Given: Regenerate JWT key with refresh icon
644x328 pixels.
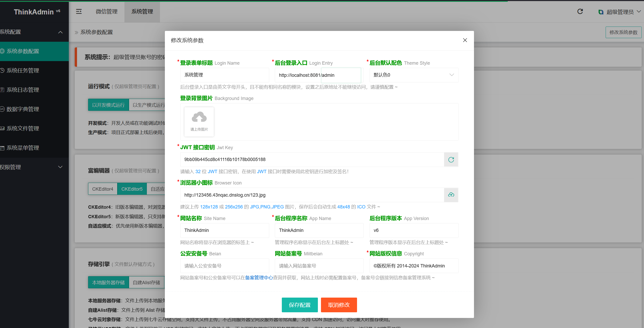Looking at the screenshot, I should click(451, 159).
